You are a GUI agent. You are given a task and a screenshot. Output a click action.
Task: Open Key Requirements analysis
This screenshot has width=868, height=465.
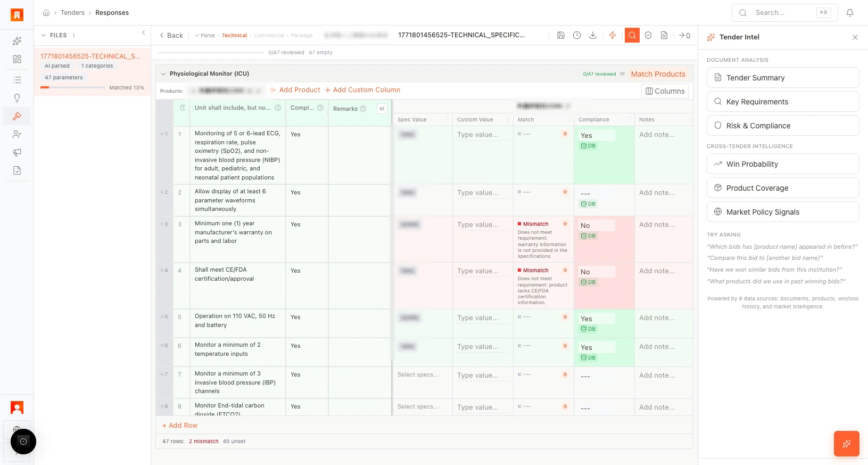tap(783, 102)
